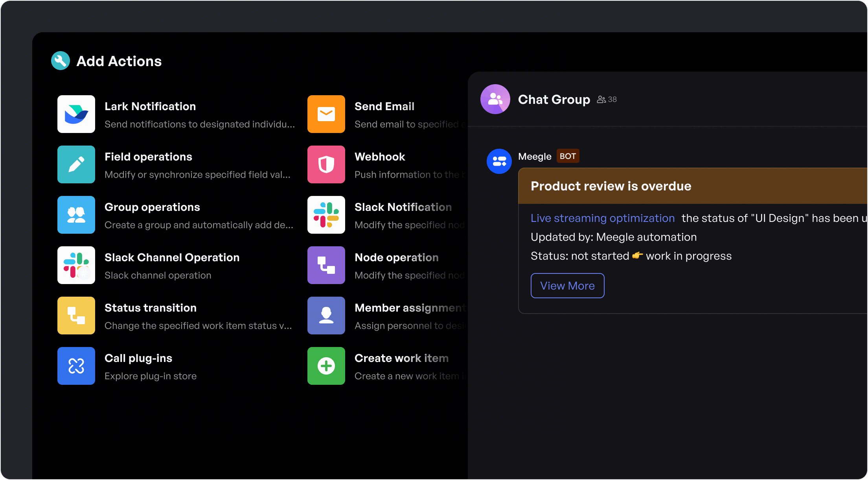Viewport: 868px width, 480px height.
Task: Choose the Slack Channel Operation icon
Action: pyautogui.click(x=76, y=265)
